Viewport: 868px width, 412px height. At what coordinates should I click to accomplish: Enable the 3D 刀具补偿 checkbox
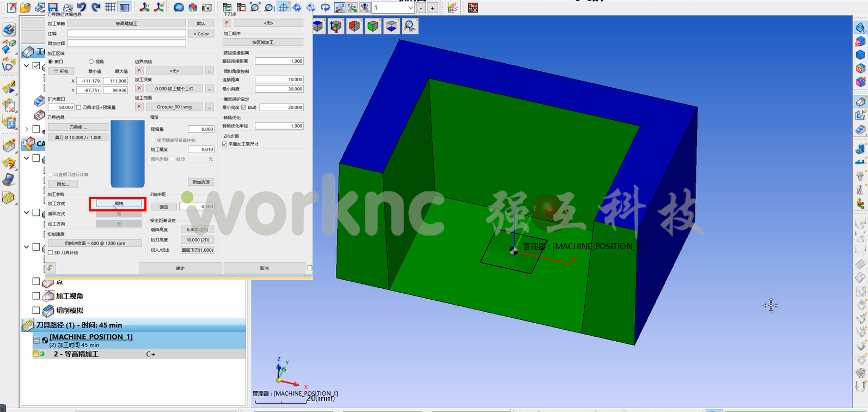pos(50,253)
